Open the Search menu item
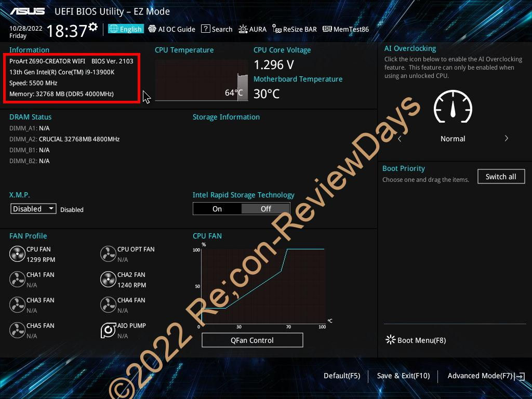This screenshot has height=399, width=532. coord(217,29)
